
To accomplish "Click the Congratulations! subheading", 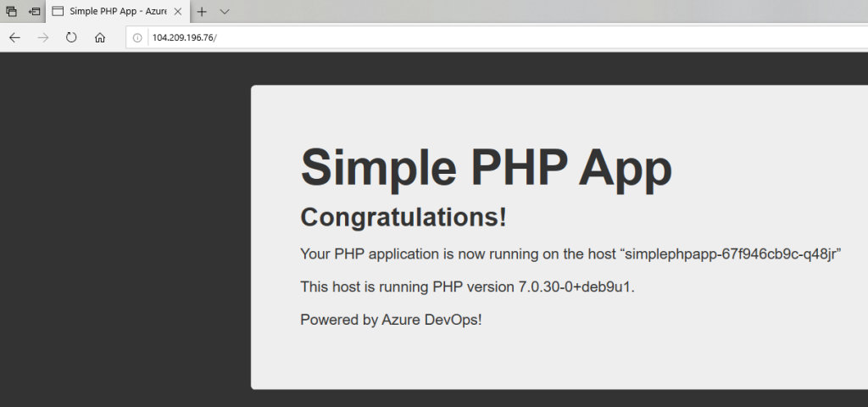I will (x=403, y=216).
